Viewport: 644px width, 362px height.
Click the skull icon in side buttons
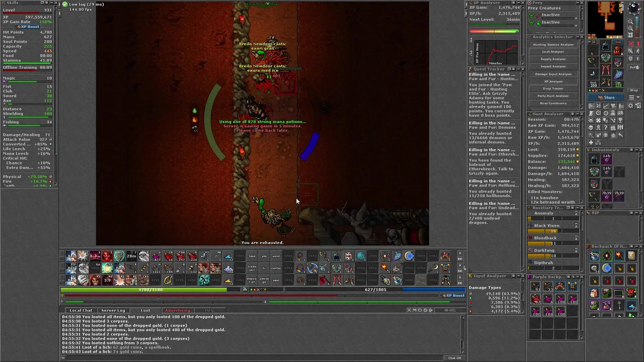click(x=591, y=127)
